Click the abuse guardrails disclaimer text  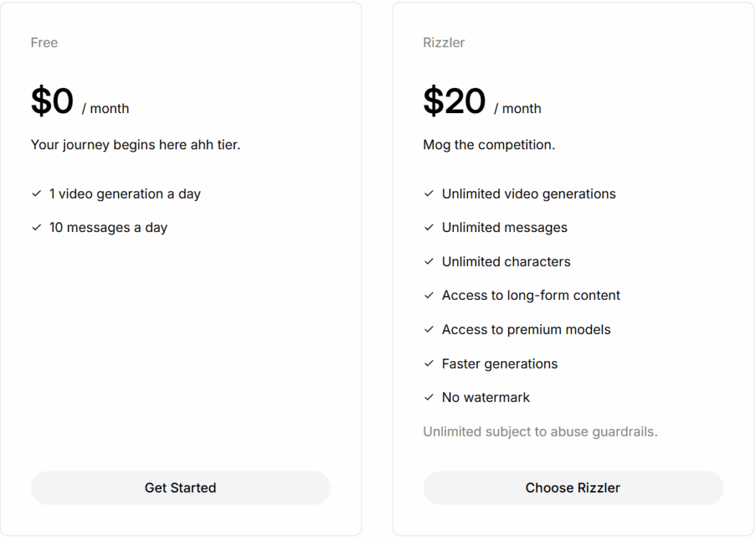click(540, 431)
